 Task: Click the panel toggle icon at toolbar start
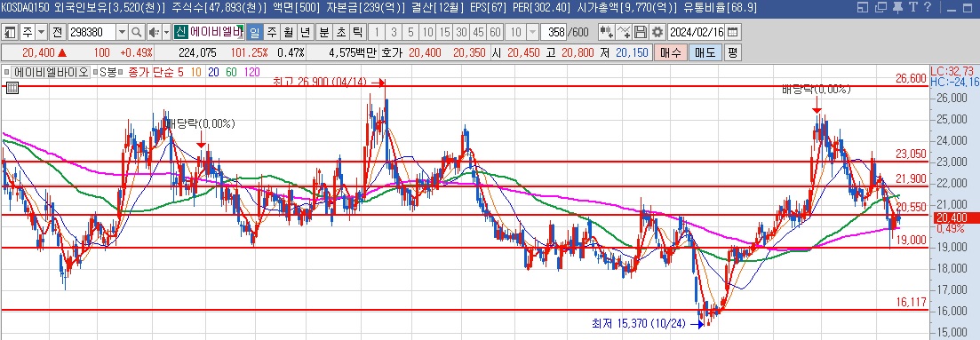(x=11, y=33)
